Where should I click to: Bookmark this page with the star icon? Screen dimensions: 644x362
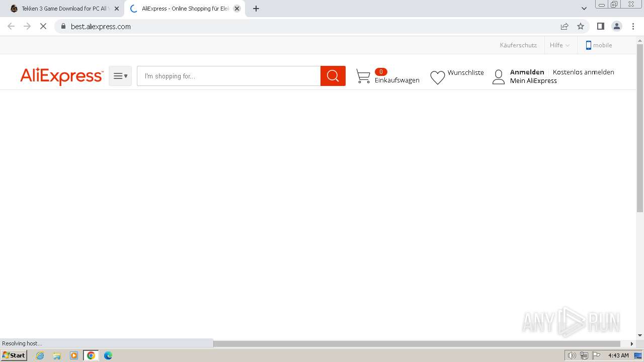coord(581,26)
